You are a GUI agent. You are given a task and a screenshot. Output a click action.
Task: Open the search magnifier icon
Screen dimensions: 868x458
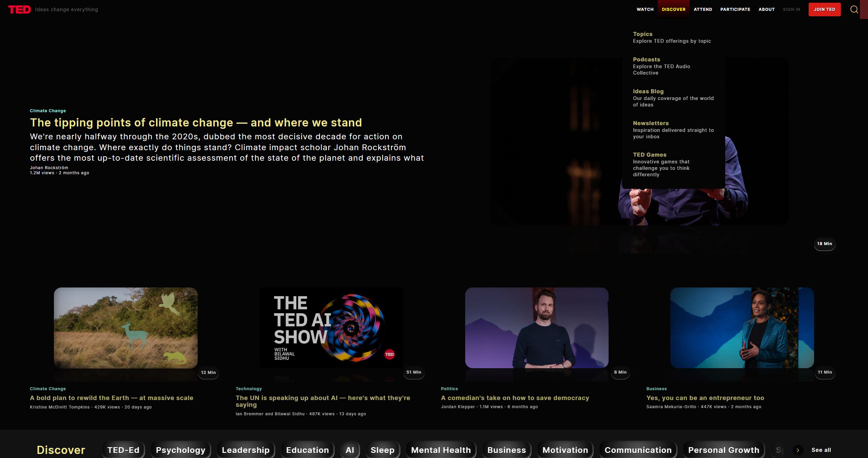coord(854,9)
